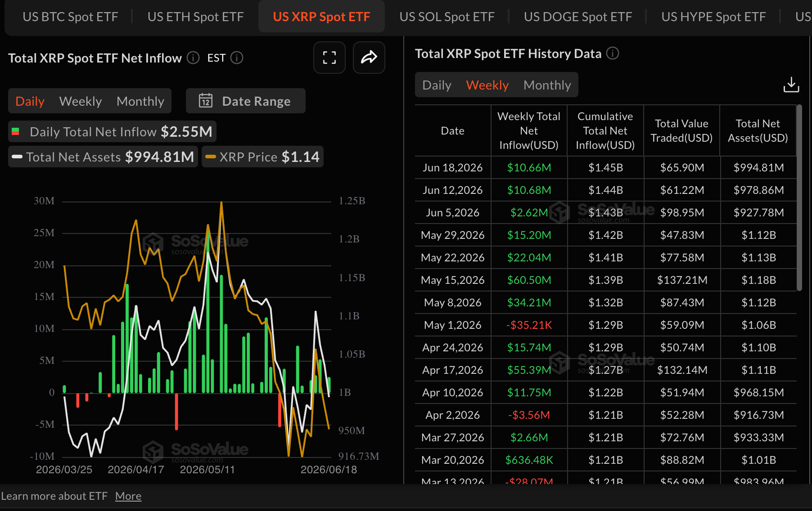
Task: Click the $15.20M inflow for May 29
Action: [x=529, y=235]
